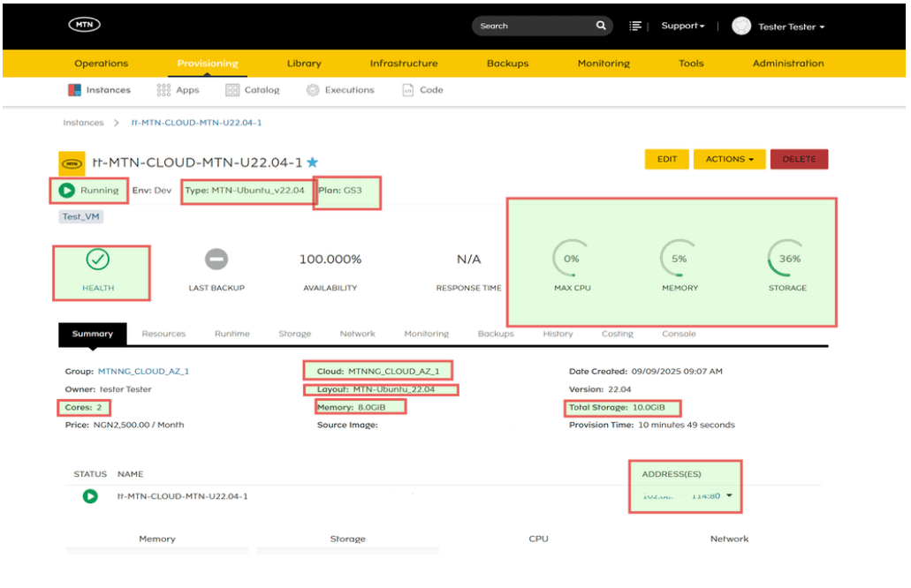
Task: Open Executions gear icon
Action: click(x=313, y=90)
